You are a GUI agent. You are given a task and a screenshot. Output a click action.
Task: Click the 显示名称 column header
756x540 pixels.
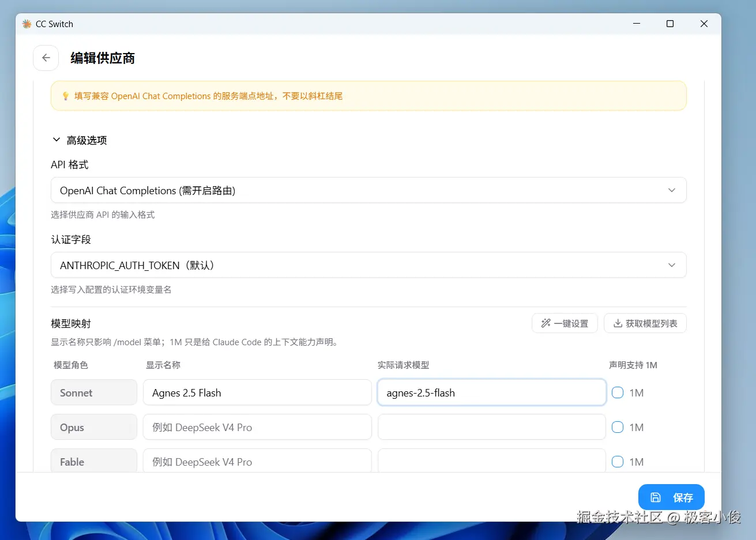[163, 365]
